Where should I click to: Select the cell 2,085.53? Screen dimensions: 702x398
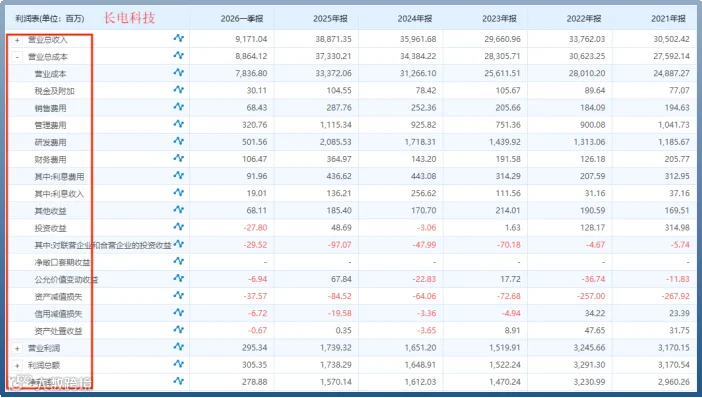(336, 142)
